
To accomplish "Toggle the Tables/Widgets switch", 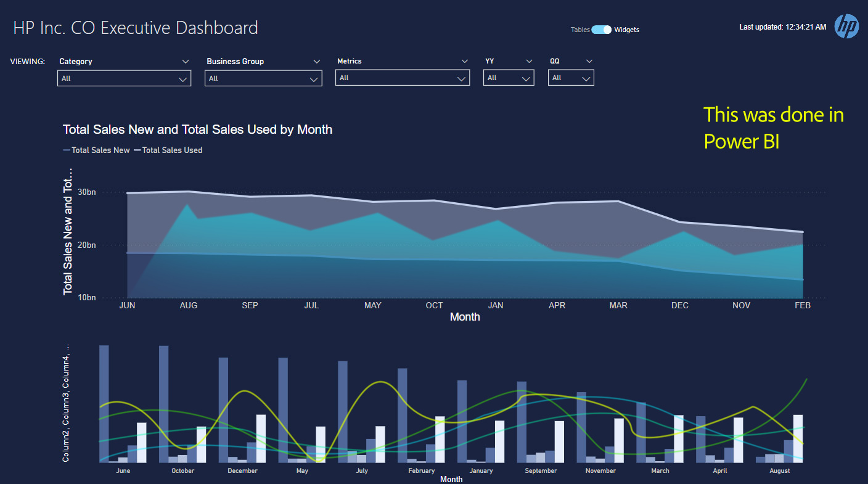I will coord(601,30).
